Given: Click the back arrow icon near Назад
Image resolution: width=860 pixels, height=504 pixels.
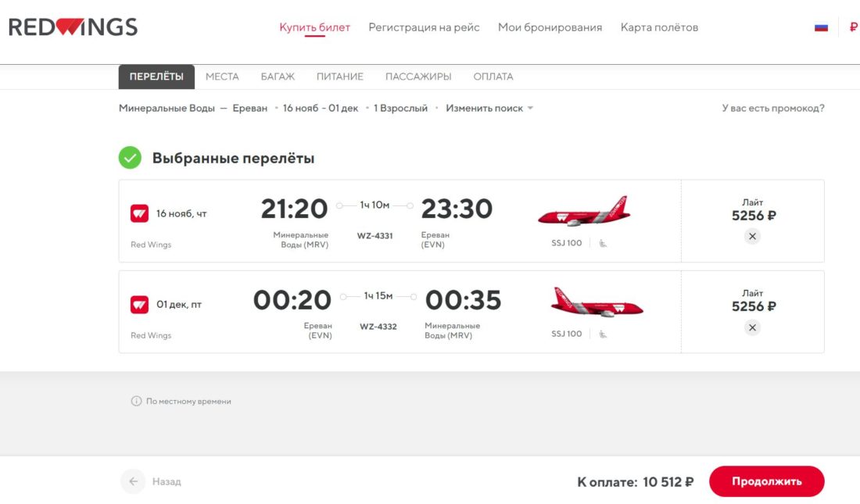Looking at the screenshot, I should click(133, 481).
